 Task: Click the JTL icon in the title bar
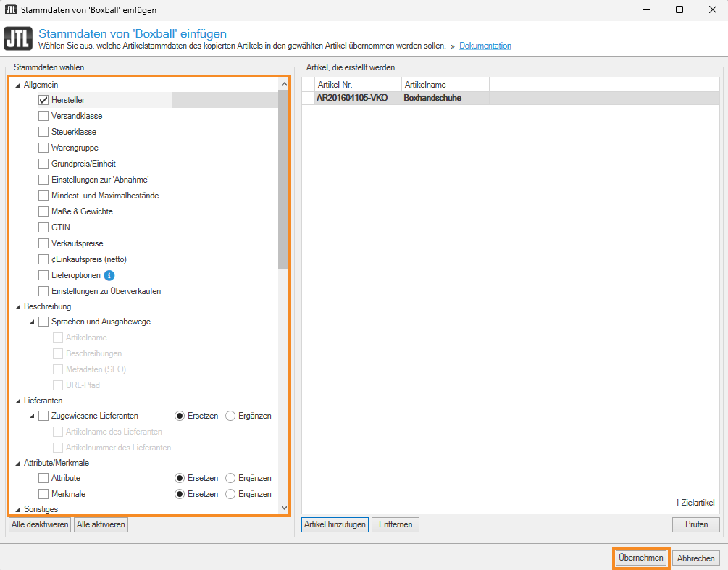tap(11, 10)
